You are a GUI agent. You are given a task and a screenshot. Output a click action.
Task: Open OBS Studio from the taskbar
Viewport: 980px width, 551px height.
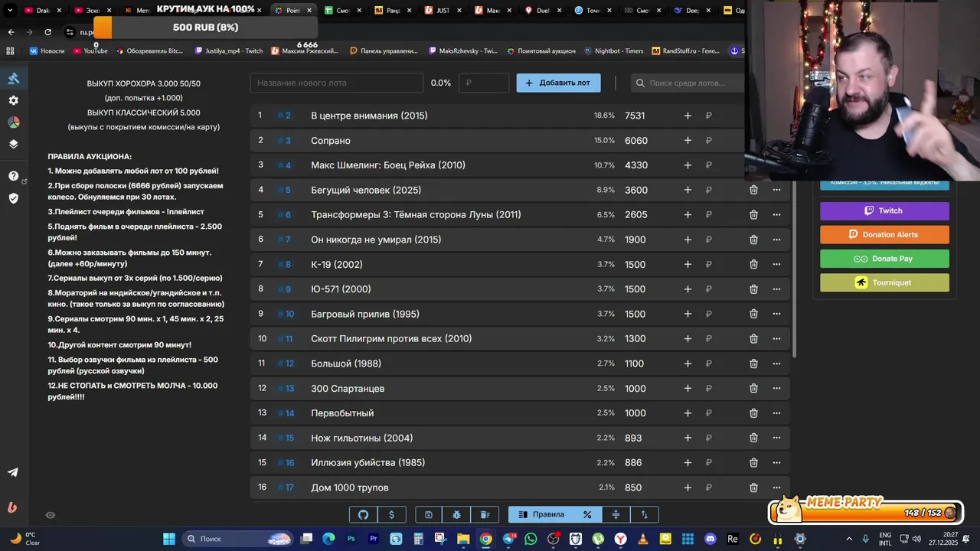(554, 539)
